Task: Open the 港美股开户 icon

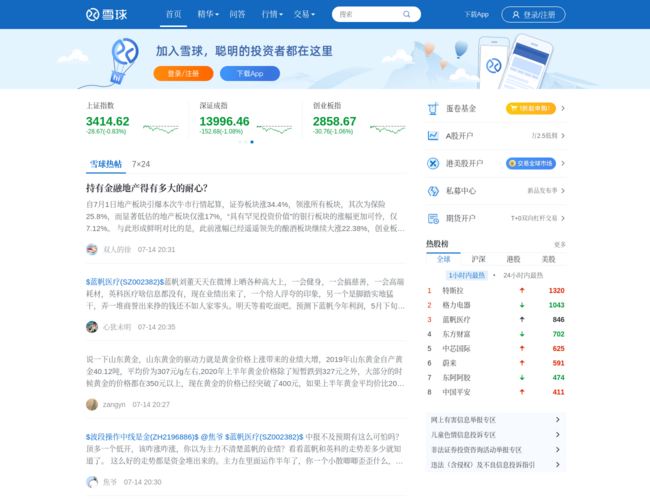Action: pyautogui.click(x=433, y=163)
